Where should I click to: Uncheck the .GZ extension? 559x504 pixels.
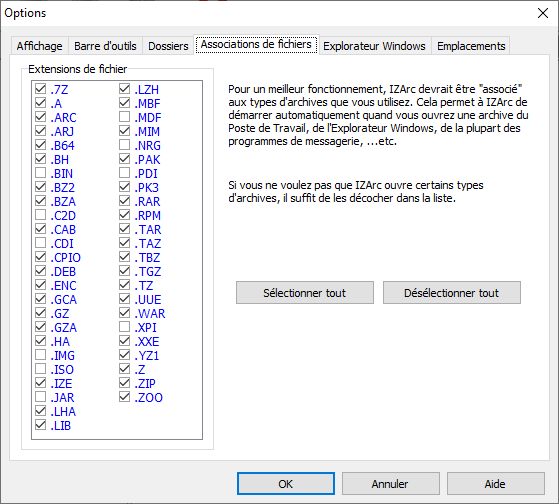point(41,313)
